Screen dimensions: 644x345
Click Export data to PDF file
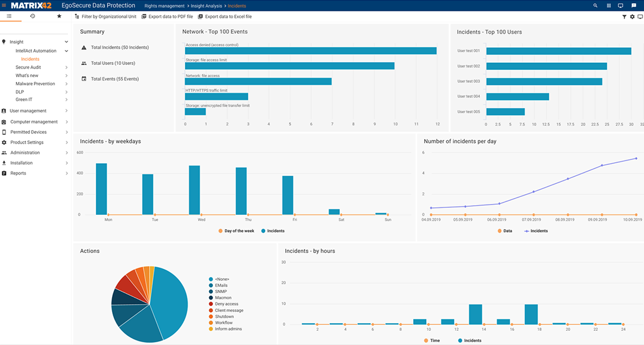tap(167, 16)
